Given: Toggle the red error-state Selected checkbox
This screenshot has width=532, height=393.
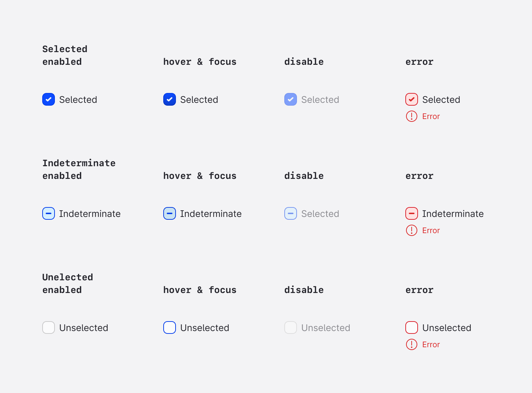Looking at the screenshot, I should click(x=412, y=99).
